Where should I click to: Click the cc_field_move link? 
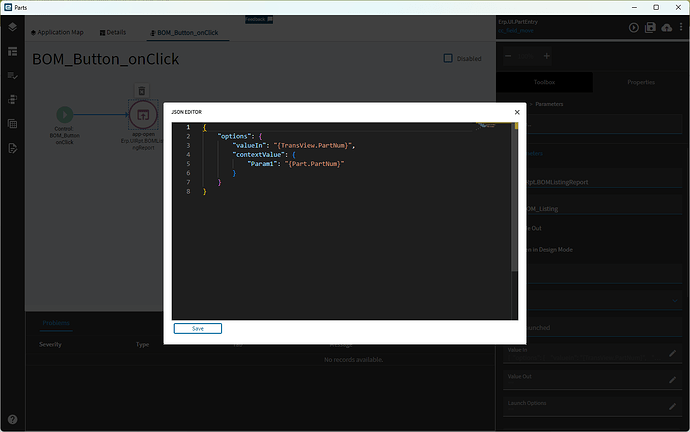[x=516, y=31]
